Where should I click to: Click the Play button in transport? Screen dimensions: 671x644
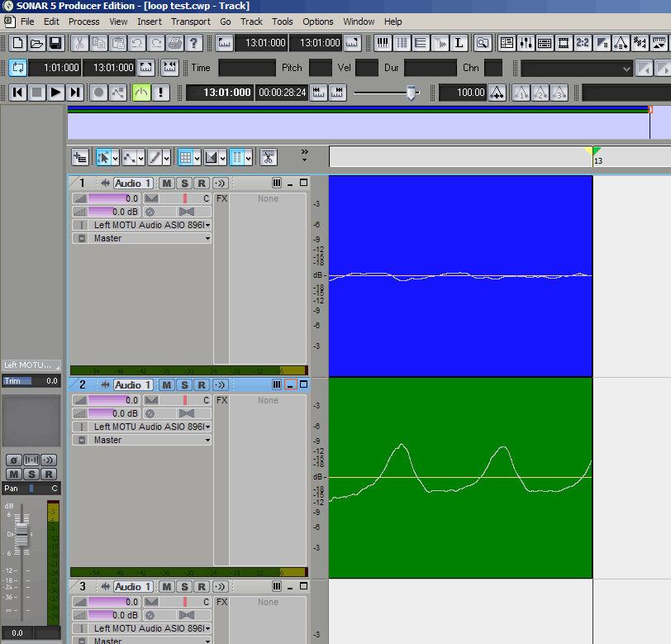coord(55,93)
